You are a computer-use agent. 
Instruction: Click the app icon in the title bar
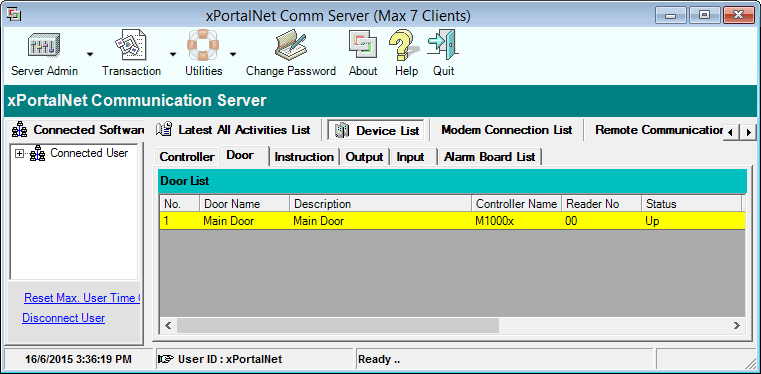pos(14,15)
